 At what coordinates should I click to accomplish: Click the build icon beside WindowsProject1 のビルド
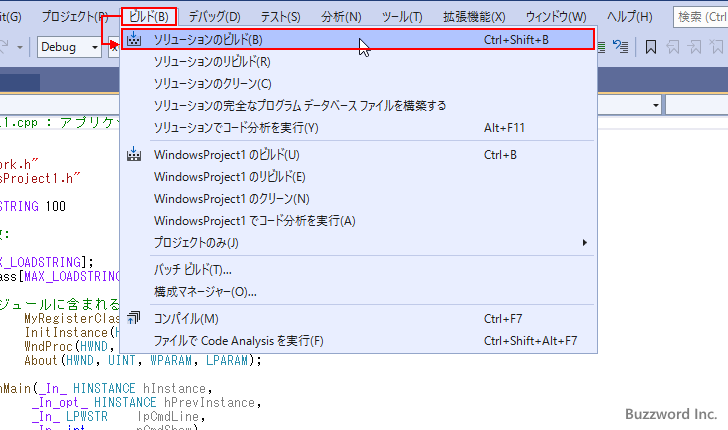pyautogui.click(x=134, y=155)
